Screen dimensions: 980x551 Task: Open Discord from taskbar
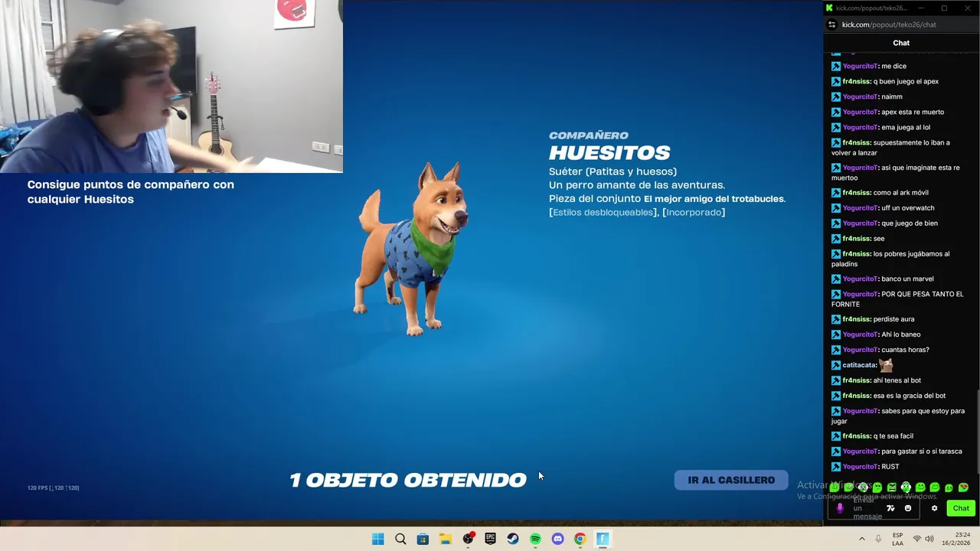coord(557,539)
